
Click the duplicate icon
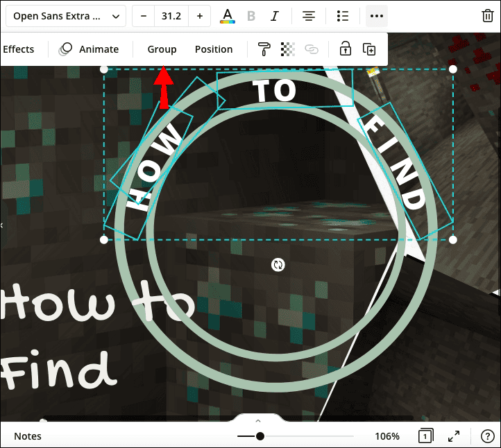pos(369,49)
